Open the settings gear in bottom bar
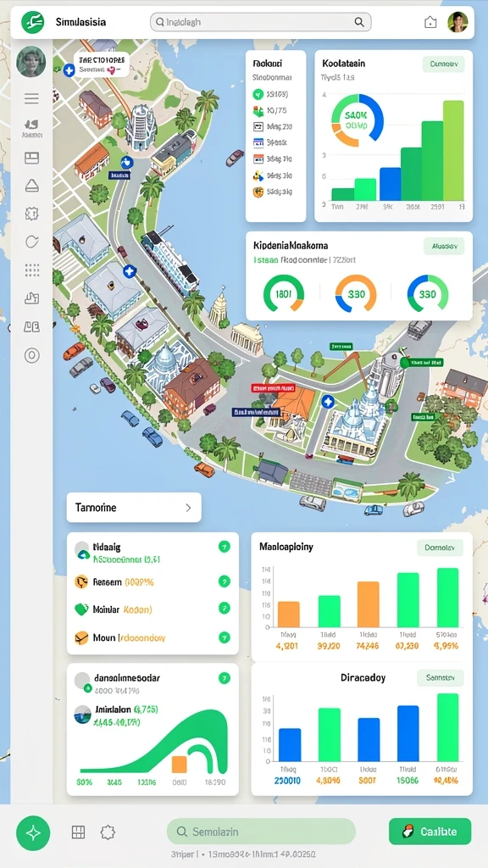 coord(108,832)
